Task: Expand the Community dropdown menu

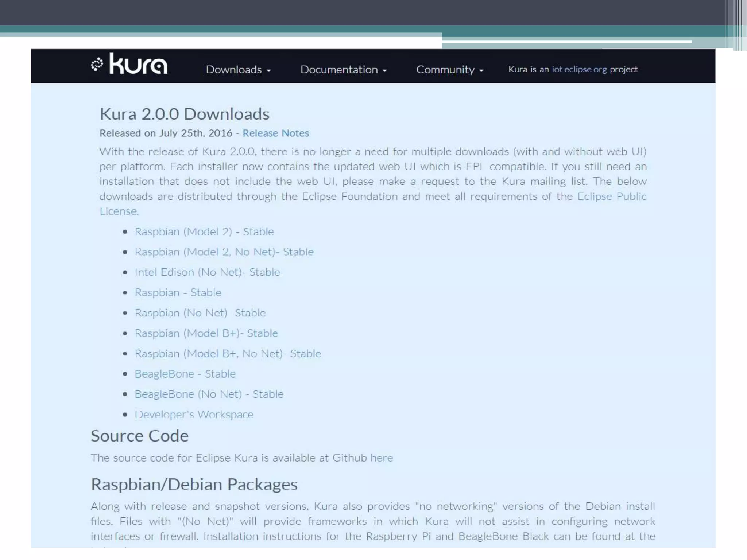Action: 450,69
